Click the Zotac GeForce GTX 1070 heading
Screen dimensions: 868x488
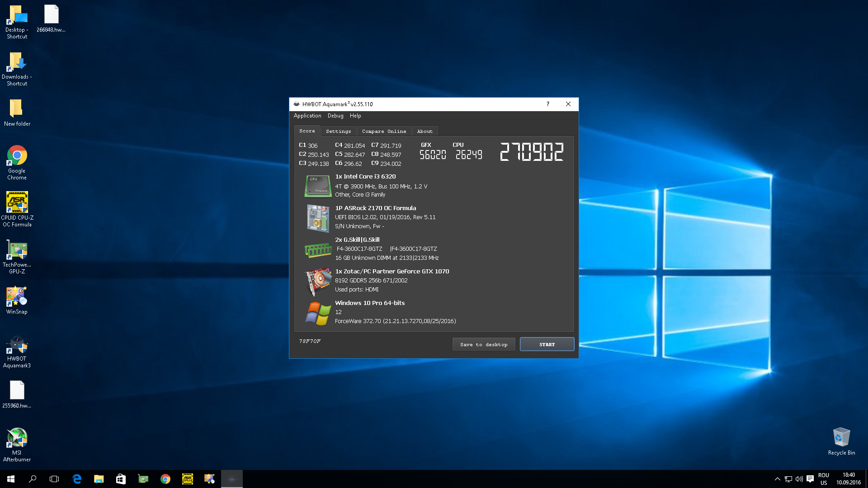click(392, 272)
